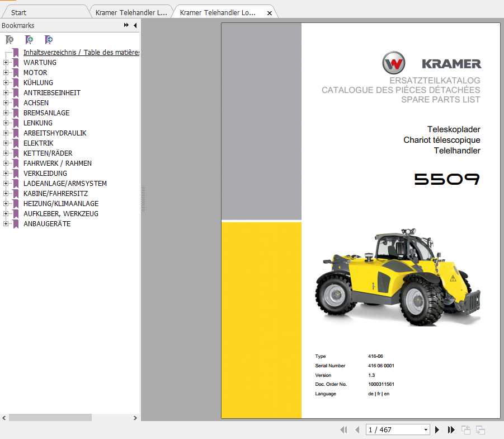Click Doc. Order No. value 1000311561

click(x=381, y=384)
